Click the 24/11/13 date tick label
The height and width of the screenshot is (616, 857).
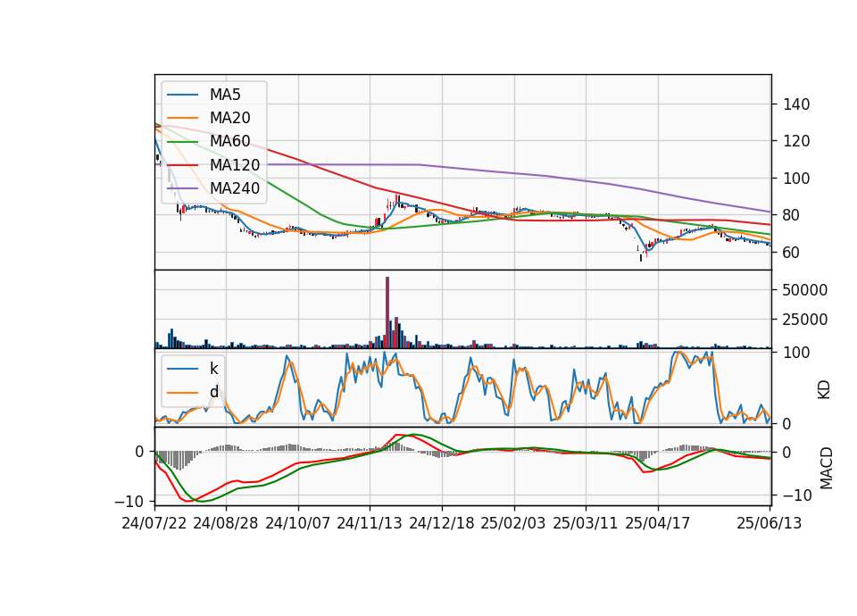tap(370, 523)
